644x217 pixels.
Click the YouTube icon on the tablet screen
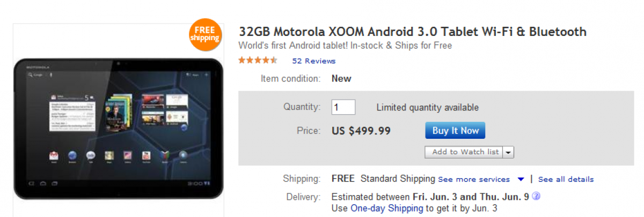click(x=146, y=156)
